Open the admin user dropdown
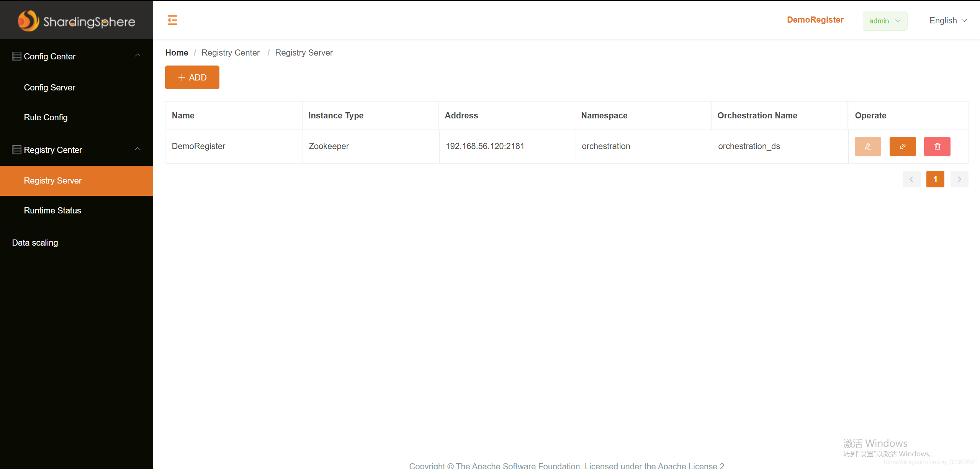The width and height of the screenshot is (980, 469). click(x=884, y=21)
